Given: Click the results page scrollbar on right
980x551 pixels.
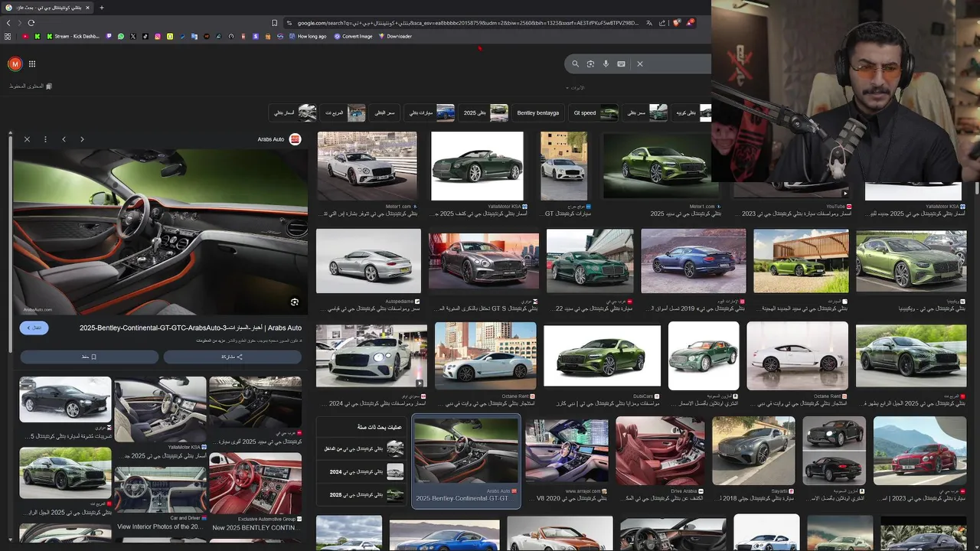Looking at the screenshot, I should click(x=976, y=187).
